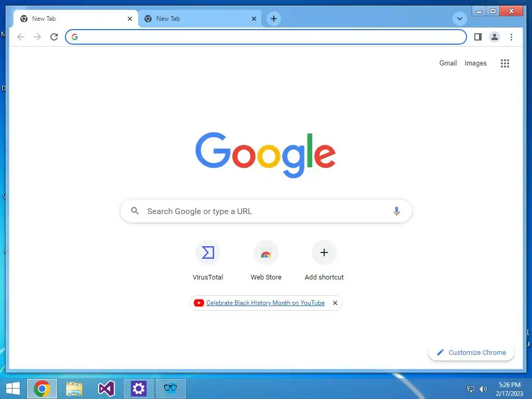Viewport: 532px width, 399px height.
Task: Click Chrome icon in taskbar
Action: click(42, 389)
